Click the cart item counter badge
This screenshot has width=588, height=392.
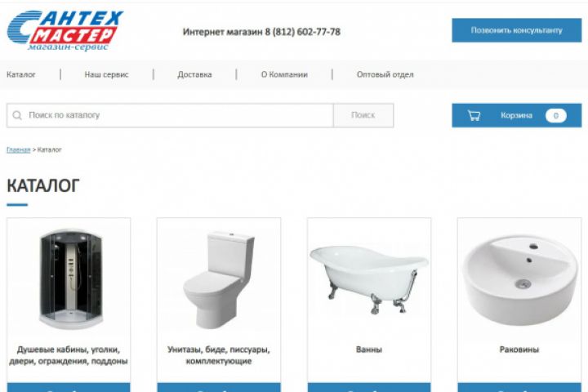[x=556, y=115]
